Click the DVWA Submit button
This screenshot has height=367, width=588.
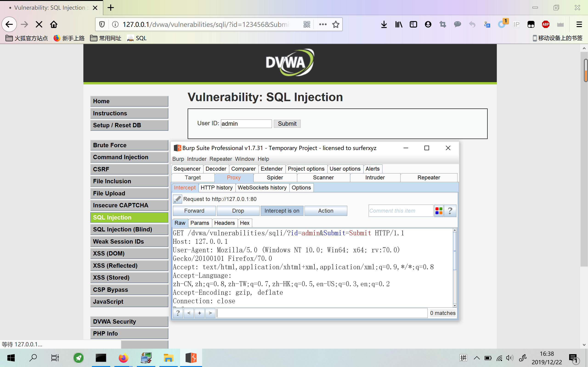pos(287,124)
